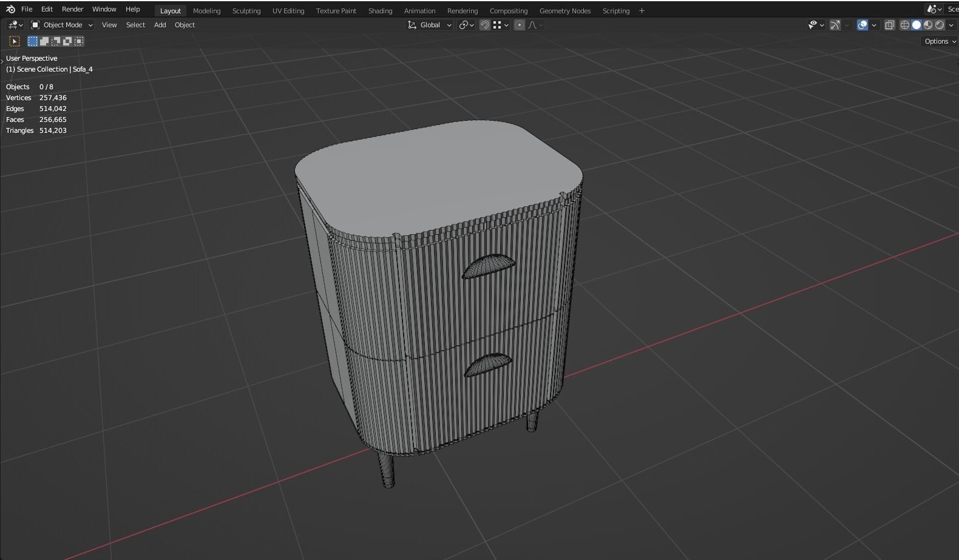Switch to the Layout workspace tab
The image size is (959, 560).
click(171, 11)
